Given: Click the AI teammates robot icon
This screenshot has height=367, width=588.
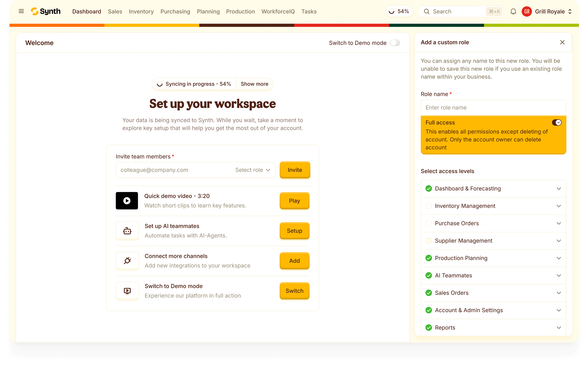Looking at the screenshot, I should (127, 231).
